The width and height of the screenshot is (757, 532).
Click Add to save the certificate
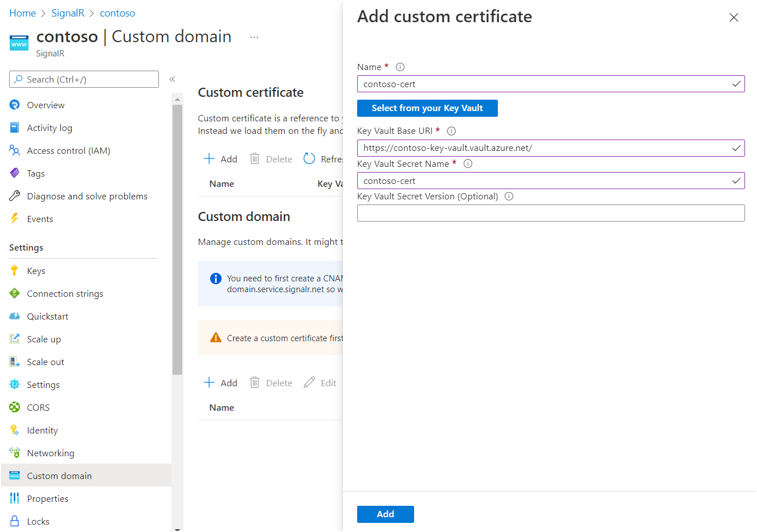(x=385, y=514)
